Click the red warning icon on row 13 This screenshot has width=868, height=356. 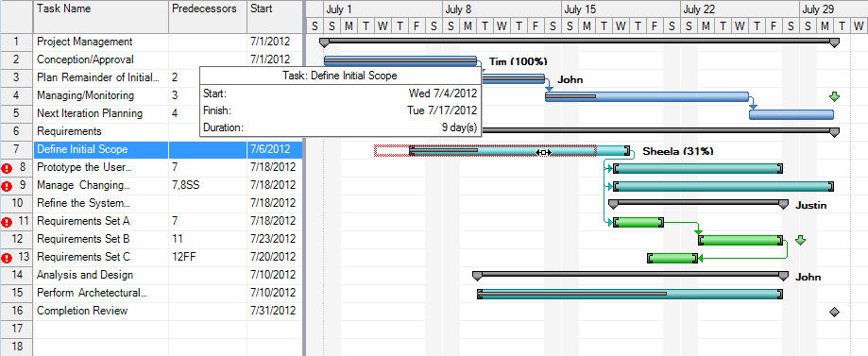[x=7, y=258]
